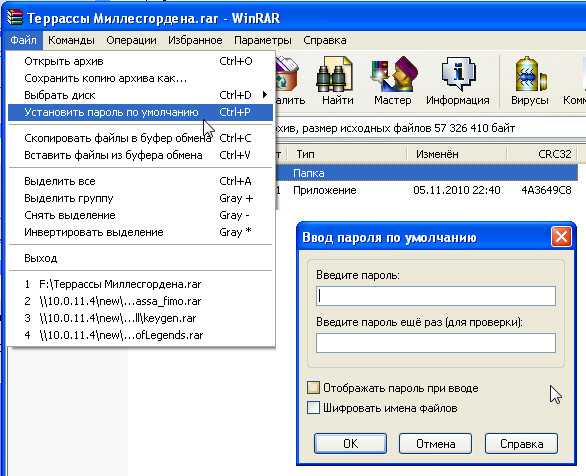Sort by the 'Изменён' column header

[456, 154]
